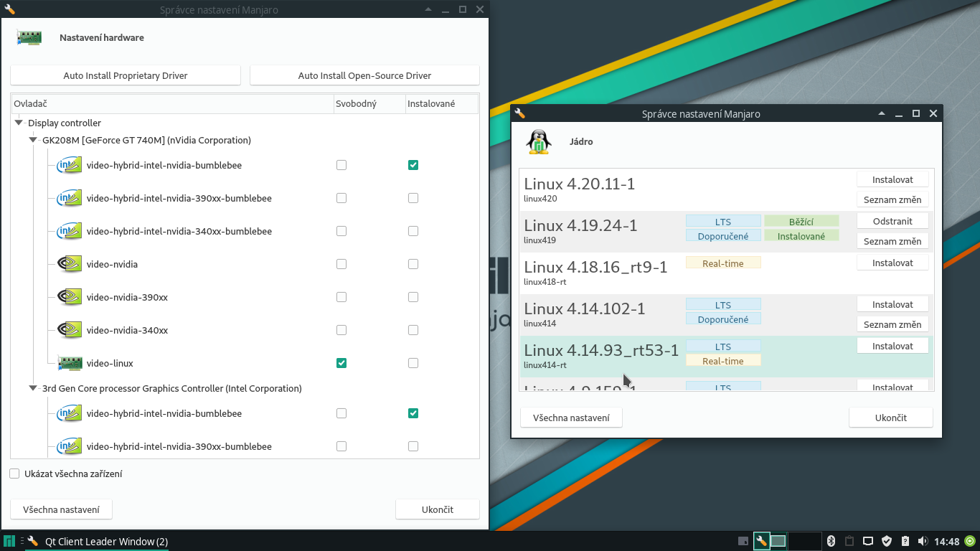Click the wrench icon in hardware window title bar

(9, 10)
